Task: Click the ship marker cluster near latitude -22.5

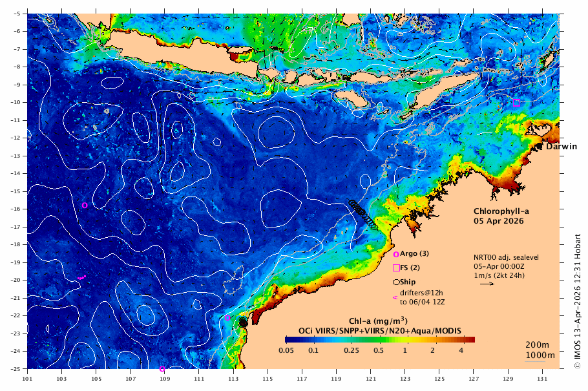Action: click(x=243, y=322)
